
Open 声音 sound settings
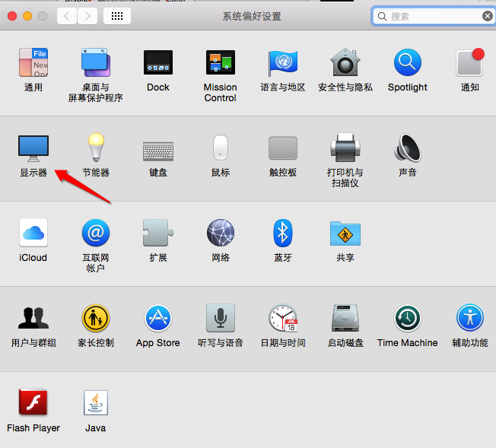(x=408, y=148)
